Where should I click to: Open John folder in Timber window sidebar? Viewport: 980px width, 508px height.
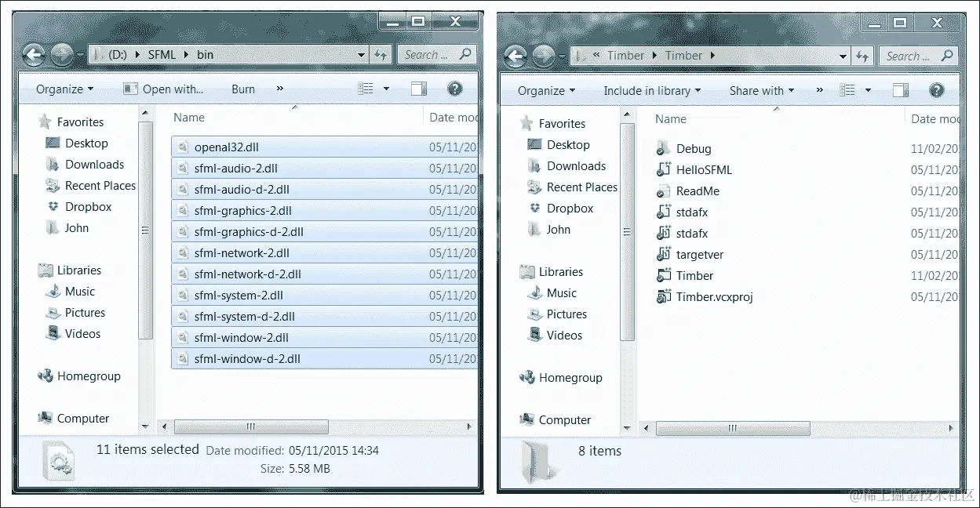point(559,230)
